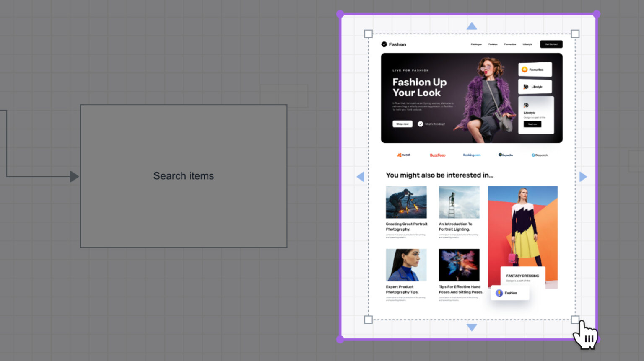Screen dimensions: 644x361
Task: Click the avast logo
Action: (x=403, y=155)
